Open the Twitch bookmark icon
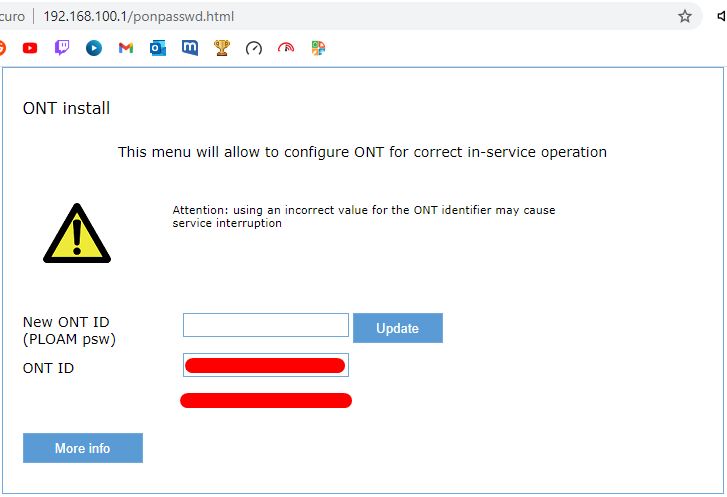Image resolution: width=727 pixels, height=497 pixels. point(62,48)
